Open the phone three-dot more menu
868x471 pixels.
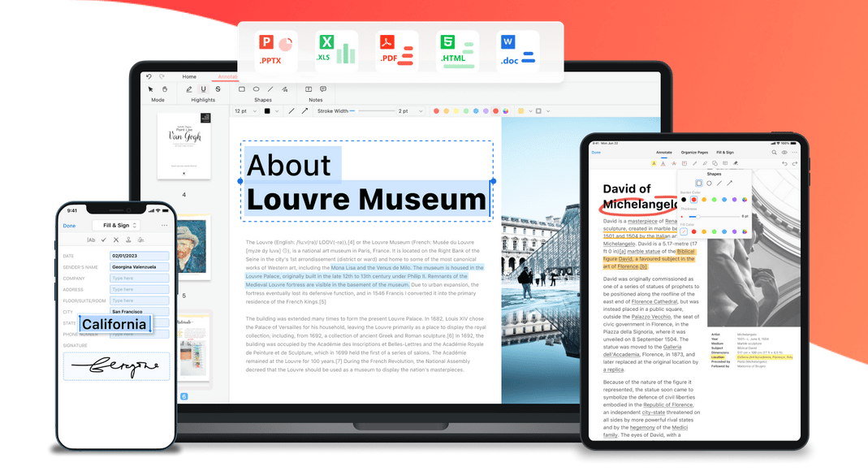point(164,225)
